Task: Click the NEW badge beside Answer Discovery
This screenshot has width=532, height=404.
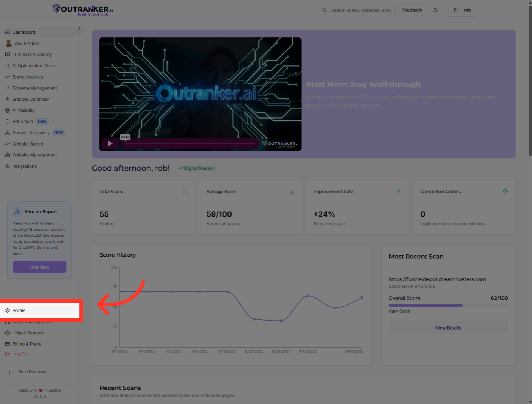Action: pos(59,133)
